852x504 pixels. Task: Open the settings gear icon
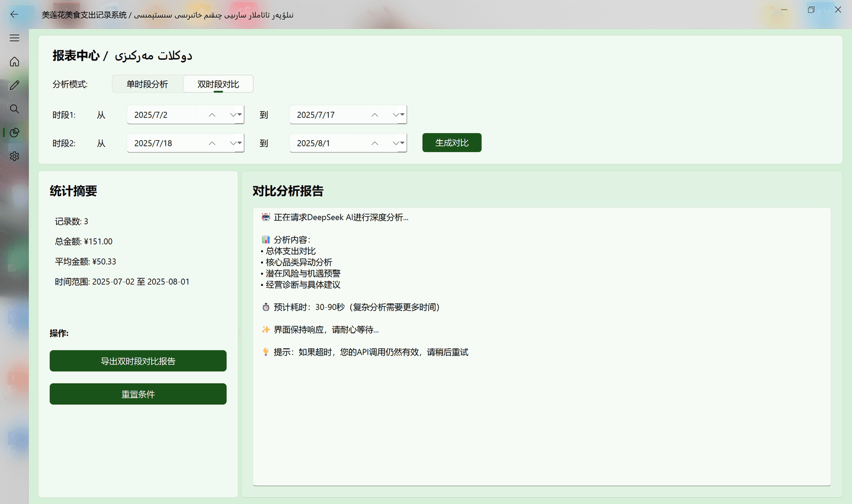pos(14,156)
